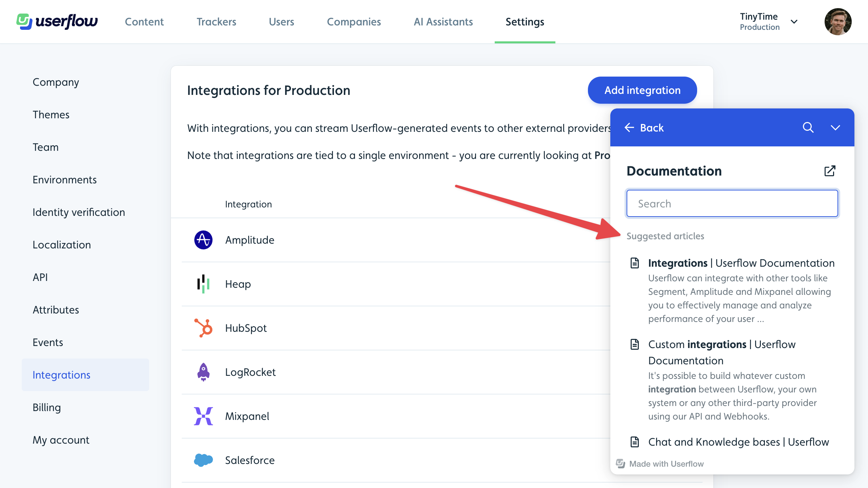Click the search magnifier icon in help panel
The image size is (868, 488).
[808, 127]
